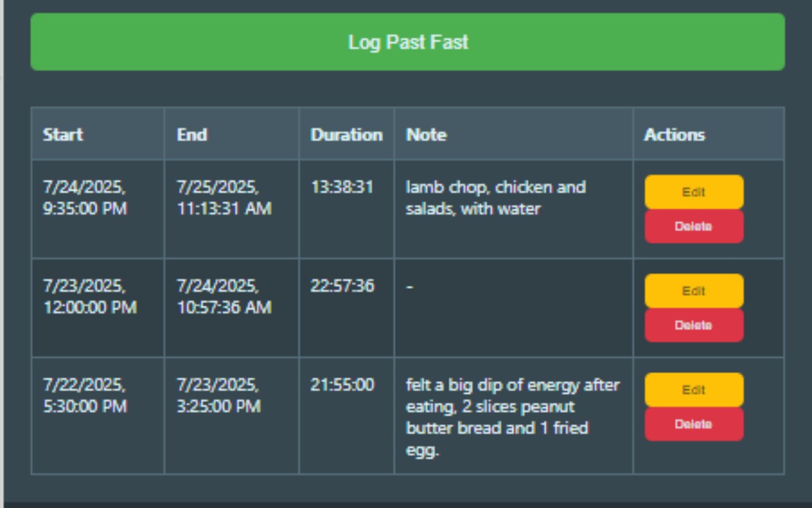
Task: Delete the lamb chop fast entry
Action: [x=694, y=227]
